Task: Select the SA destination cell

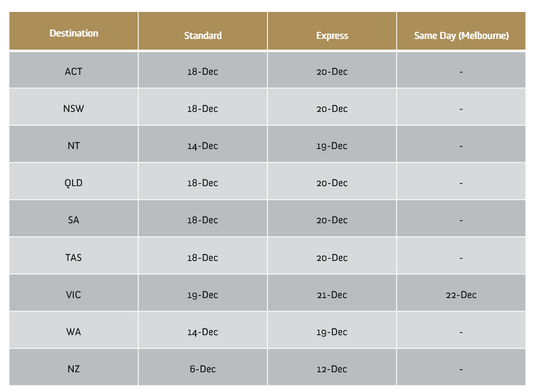Action: coord(74,218)
